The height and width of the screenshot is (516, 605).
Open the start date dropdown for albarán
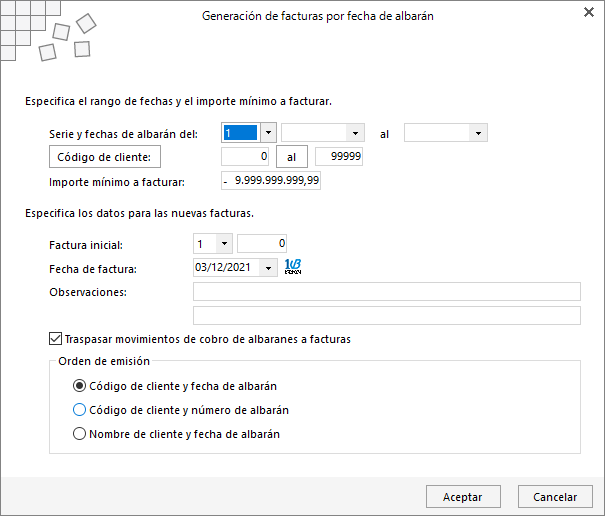point(355,133)
